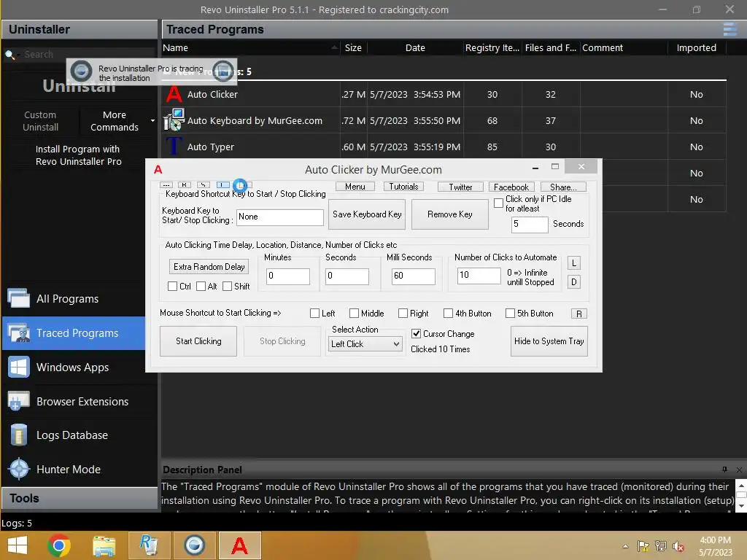Select Traced Programs in the sidebar
The height and width of the screenshot is (560, 747).
click(74, 332)
